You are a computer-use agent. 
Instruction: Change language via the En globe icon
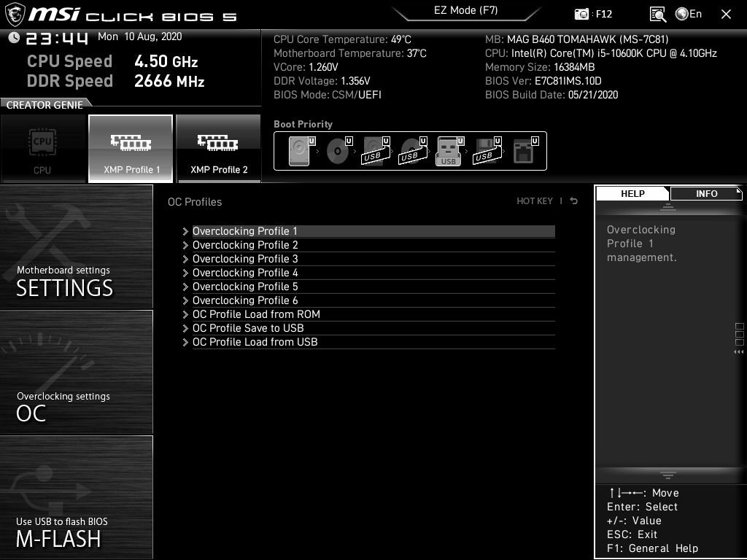click(x=689, y=15)
